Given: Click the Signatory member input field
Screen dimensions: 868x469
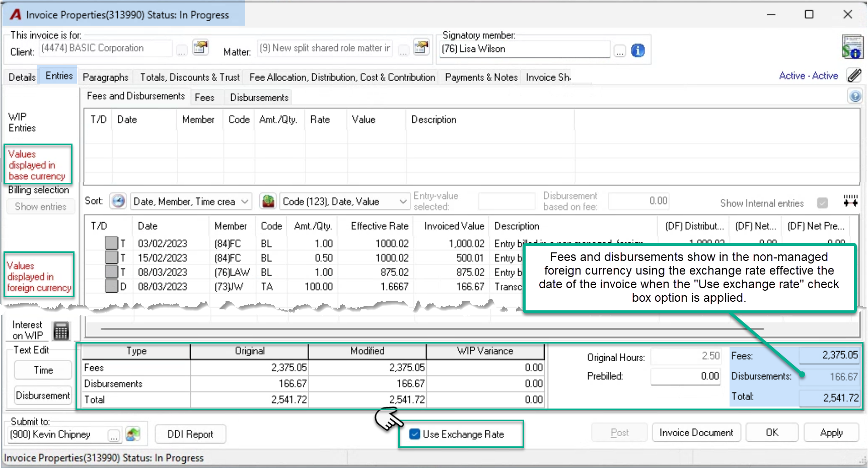Looking at the screenshot, I should click(x=525, y=49).
